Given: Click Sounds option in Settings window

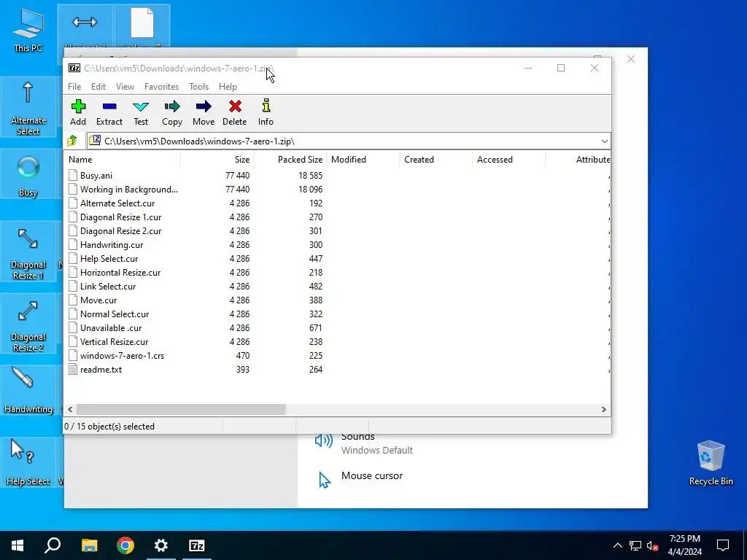Looking at the screenshot, I should tap(357, 437).
